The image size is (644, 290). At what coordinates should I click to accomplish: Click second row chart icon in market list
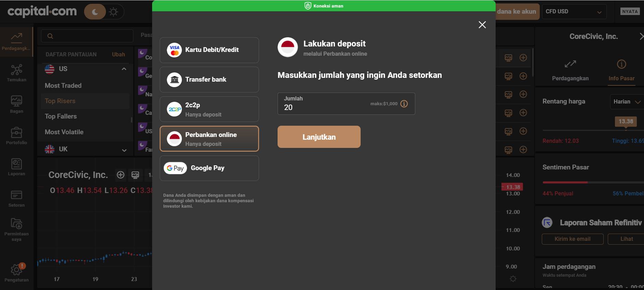[x=508, y=76]
